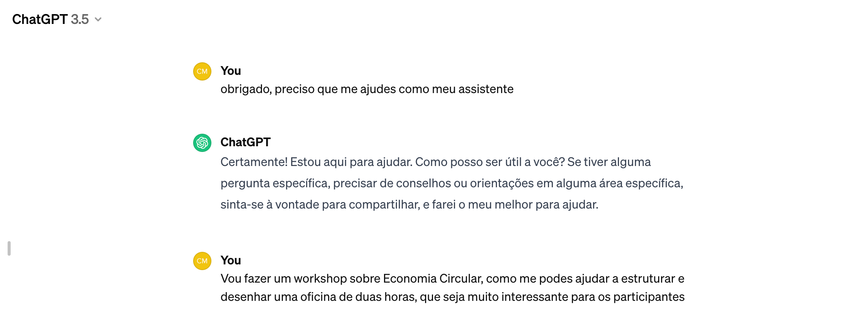Image resolution: width=868 pixels, height=332 pixels.
Task: Click the line "desenhar uma oficina de duas horas"
Action: pyautogui.click(x=452, y=297)
